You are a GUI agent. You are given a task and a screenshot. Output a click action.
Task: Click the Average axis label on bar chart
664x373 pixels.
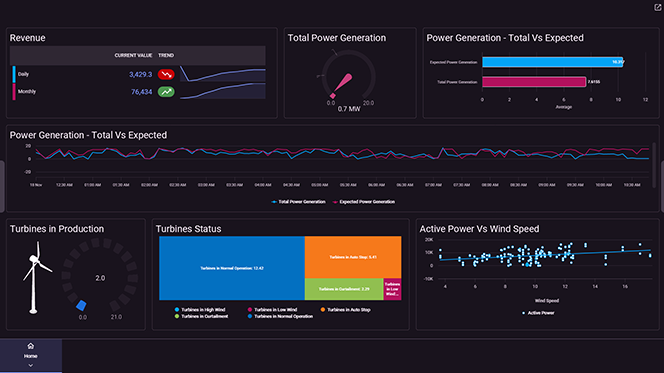coord(564,107)
